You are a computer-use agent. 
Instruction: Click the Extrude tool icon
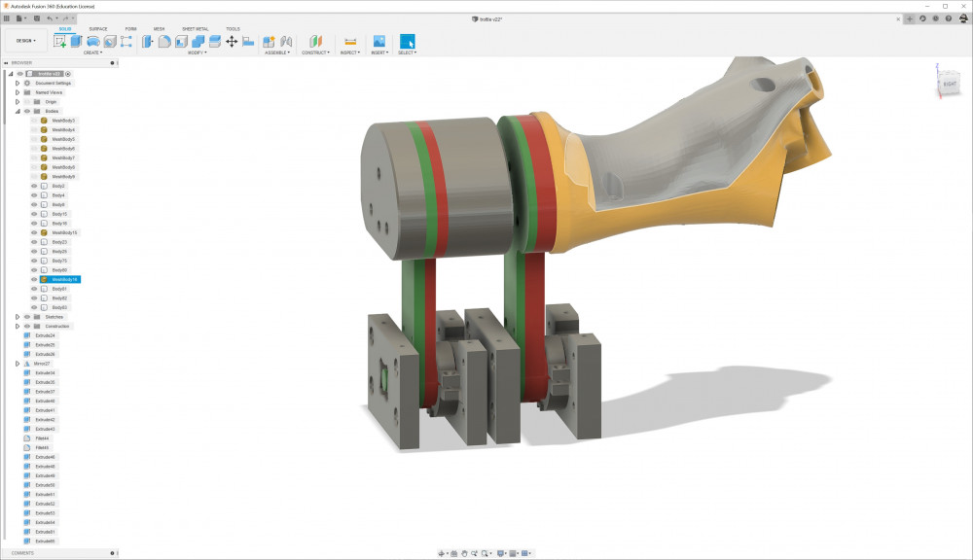point(76,41)
